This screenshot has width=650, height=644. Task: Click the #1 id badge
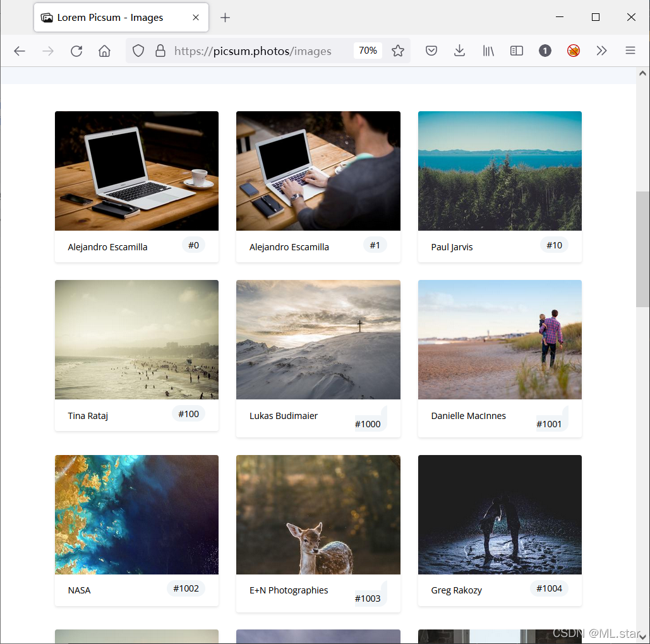[x=375, y=245]
